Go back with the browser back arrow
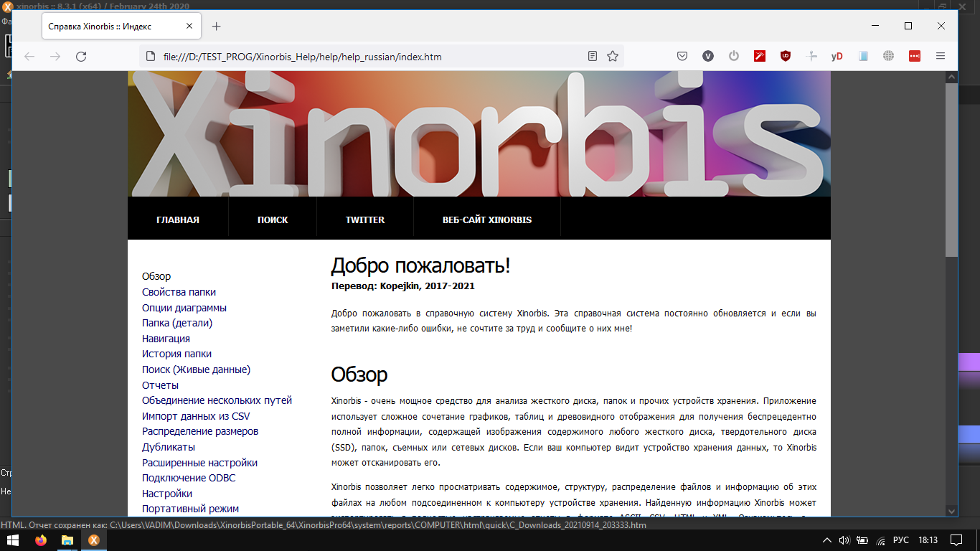Viewport: 980px width, 551px height. click(x=29, y=56)
